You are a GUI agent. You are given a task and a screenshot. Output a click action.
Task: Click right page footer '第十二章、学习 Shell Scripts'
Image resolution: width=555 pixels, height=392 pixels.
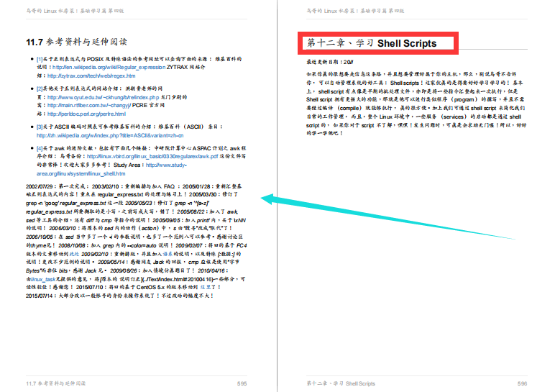(341, 383)
